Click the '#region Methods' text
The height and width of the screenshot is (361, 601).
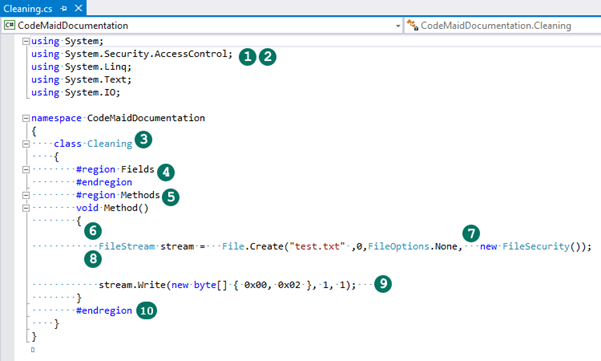pos(118,195)
